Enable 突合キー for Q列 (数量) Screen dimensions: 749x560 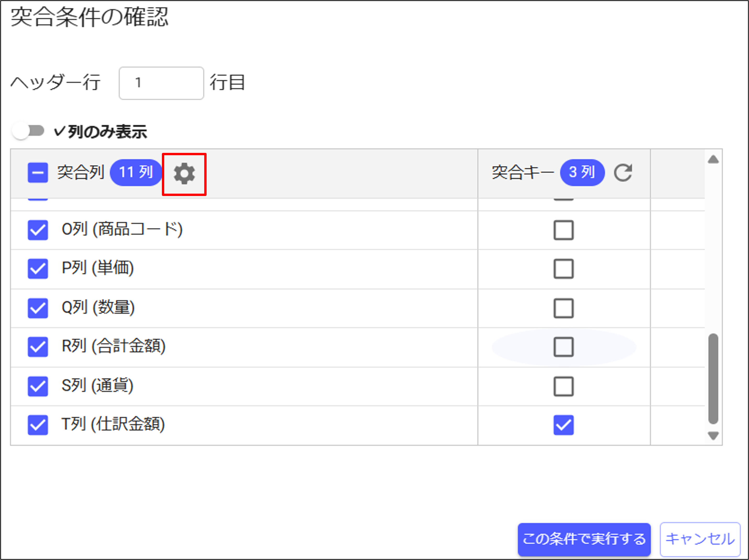pyautogui.click(x=563, y=308)
